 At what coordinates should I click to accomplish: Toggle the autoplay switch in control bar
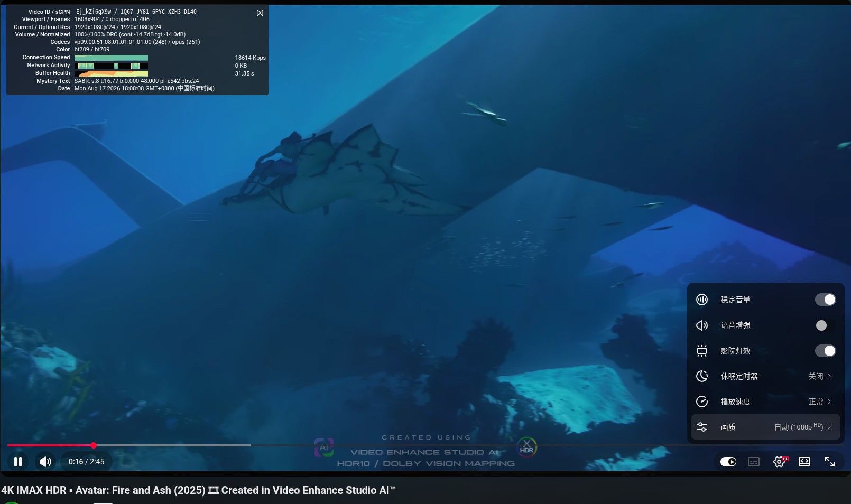(728, 462)
